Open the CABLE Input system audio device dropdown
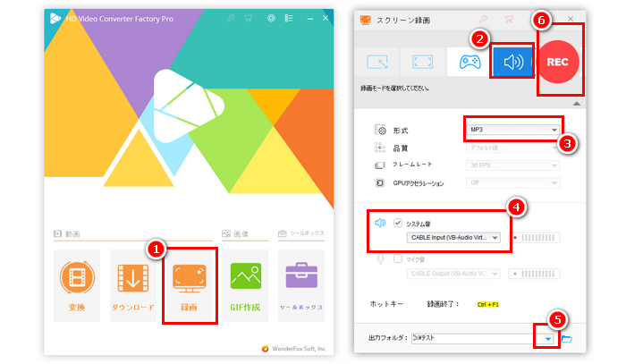The width and height of the screenshot is (626, 364). (x=453, y=238)
